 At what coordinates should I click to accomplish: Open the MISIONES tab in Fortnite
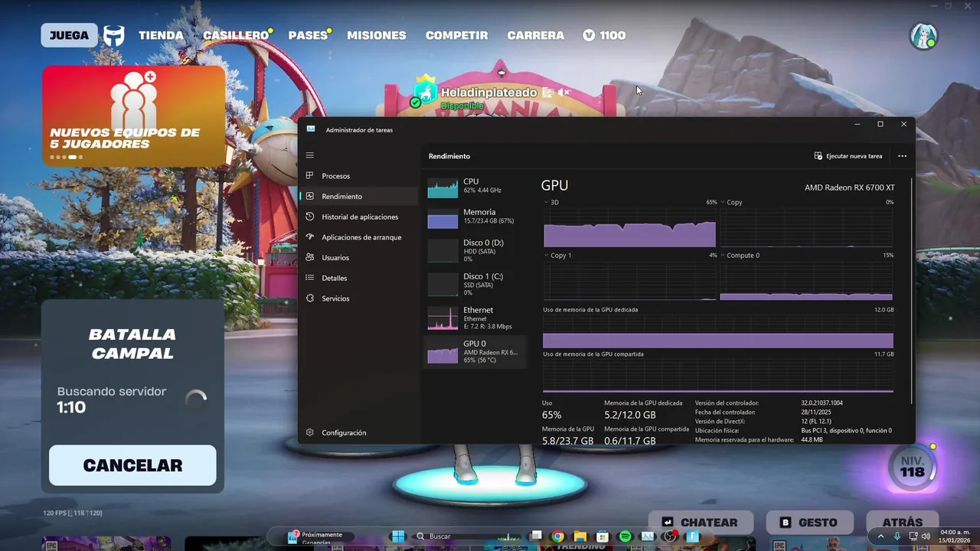pyautogui.click(x=377, y=35)
